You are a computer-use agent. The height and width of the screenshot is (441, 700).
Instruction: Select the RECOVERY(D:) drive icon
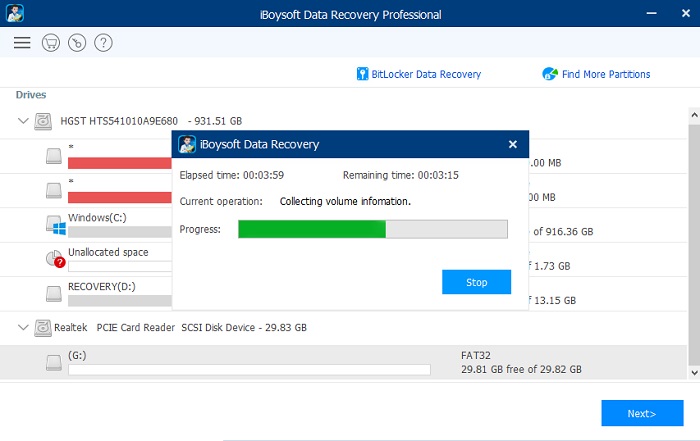[54, 293]
